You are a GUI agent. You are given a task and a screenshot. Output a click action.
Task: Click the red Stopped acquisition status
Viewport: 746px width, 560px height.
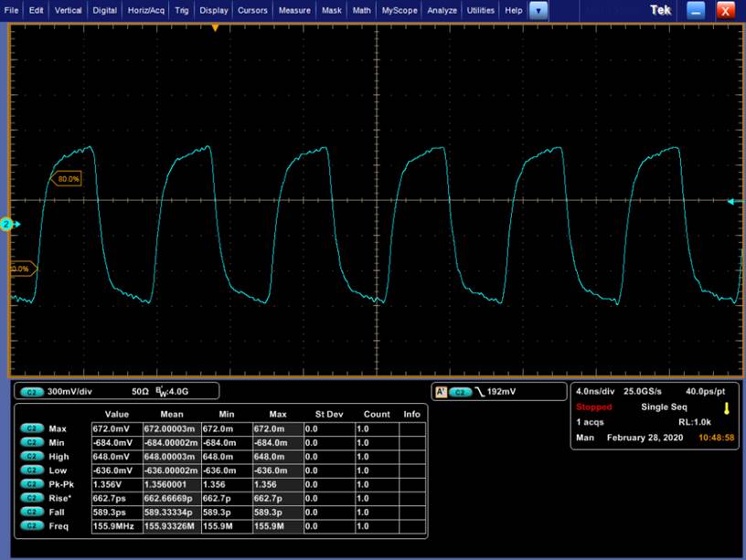coord(593,407)
